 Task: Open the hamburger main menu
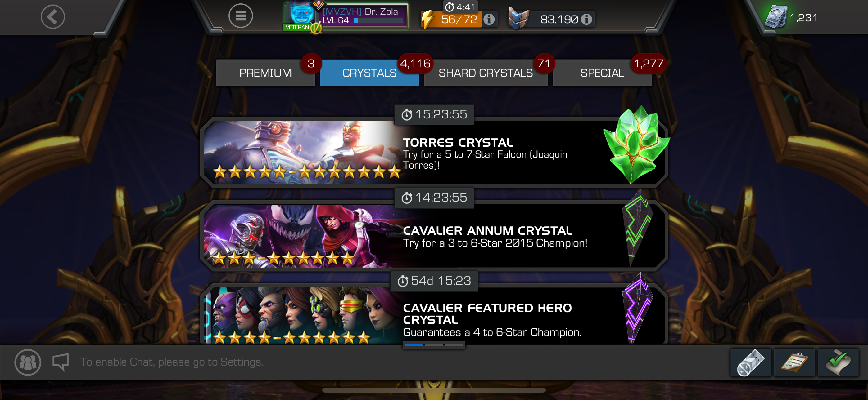pyautogui.click(x=241, y=16)
